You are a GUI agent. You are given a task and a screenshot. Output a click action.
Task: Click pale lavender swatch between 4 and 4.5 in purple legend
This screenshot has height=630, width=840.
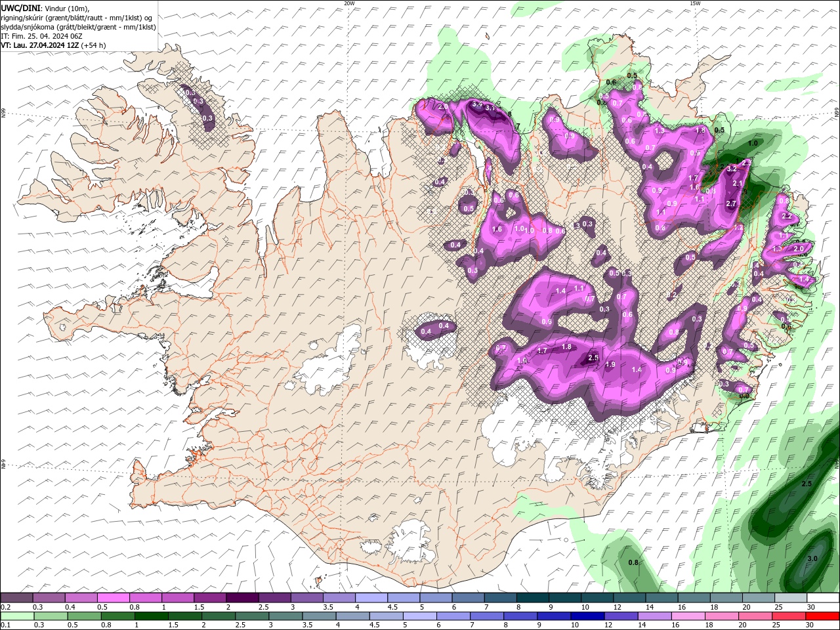pos(370,597)
